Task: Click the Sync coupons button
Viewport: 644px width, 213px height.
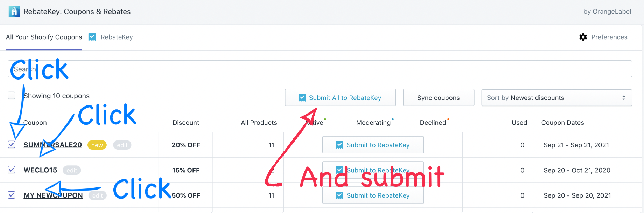Action: pyautogui.click(x=439, y=98)
